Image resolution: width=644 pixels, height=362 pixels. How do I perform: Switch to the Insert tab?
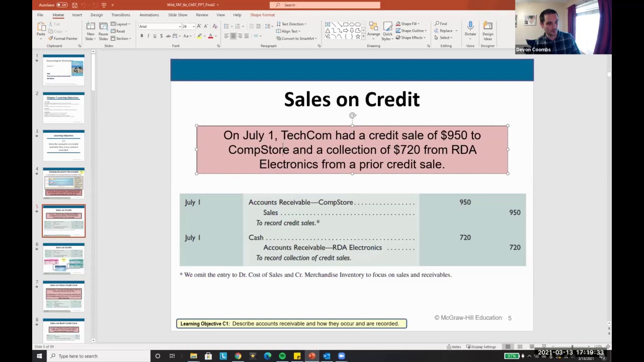tap(77, 15)
